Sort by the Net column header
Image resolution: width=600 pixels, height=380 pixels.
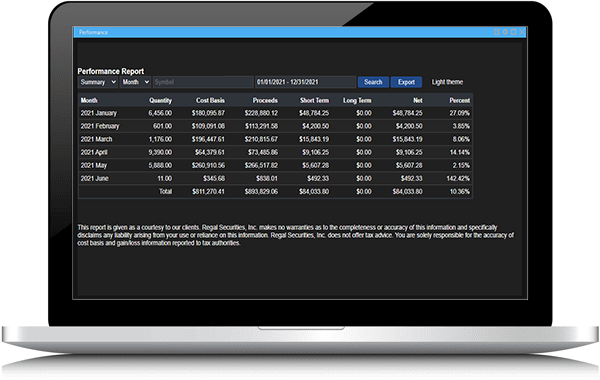(417, 100)
